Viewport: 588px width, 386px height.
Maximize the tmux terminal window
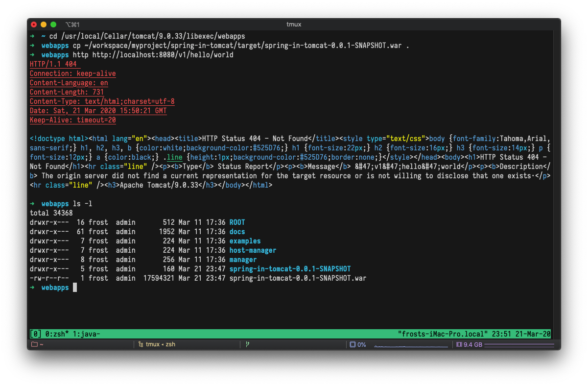point(53,24)
